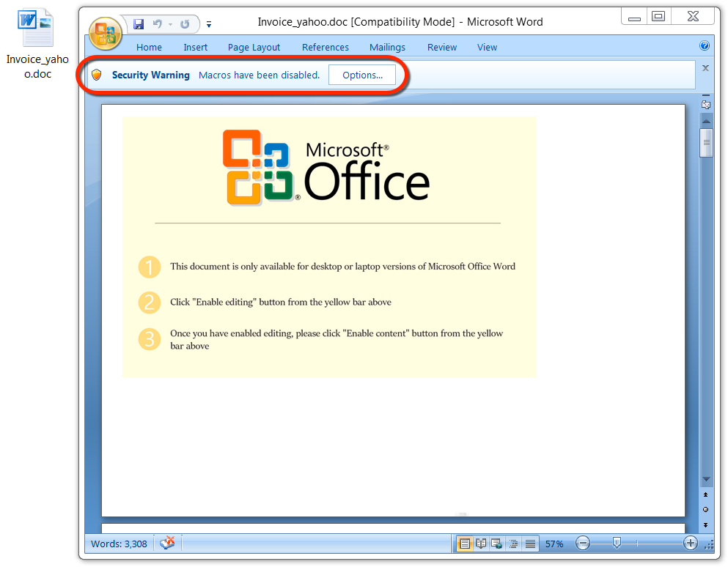Click the text 'Click "Enable editing" button from the yellow bar above'
Viewport: 728px width, 567px height.
pos(281,302)
